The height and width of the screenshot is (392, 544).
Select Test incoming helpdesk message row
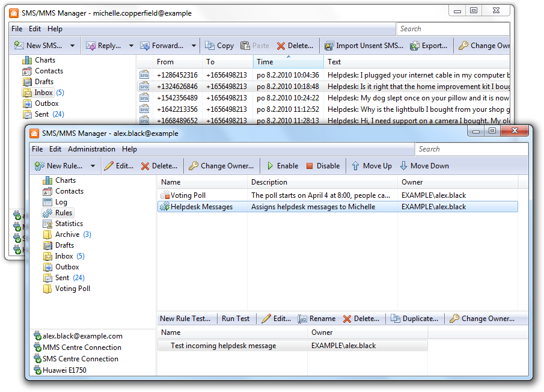click(293, 346)
